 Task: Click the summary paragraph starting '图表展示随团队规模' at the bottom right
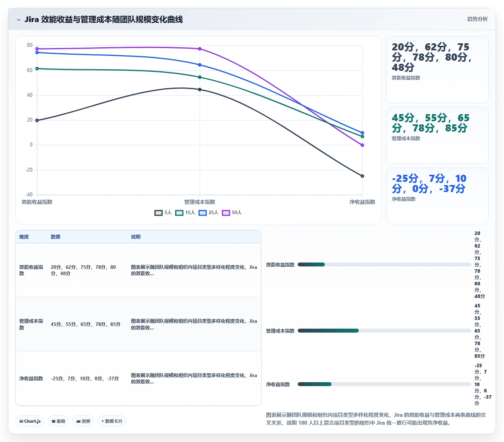point(376,419)
